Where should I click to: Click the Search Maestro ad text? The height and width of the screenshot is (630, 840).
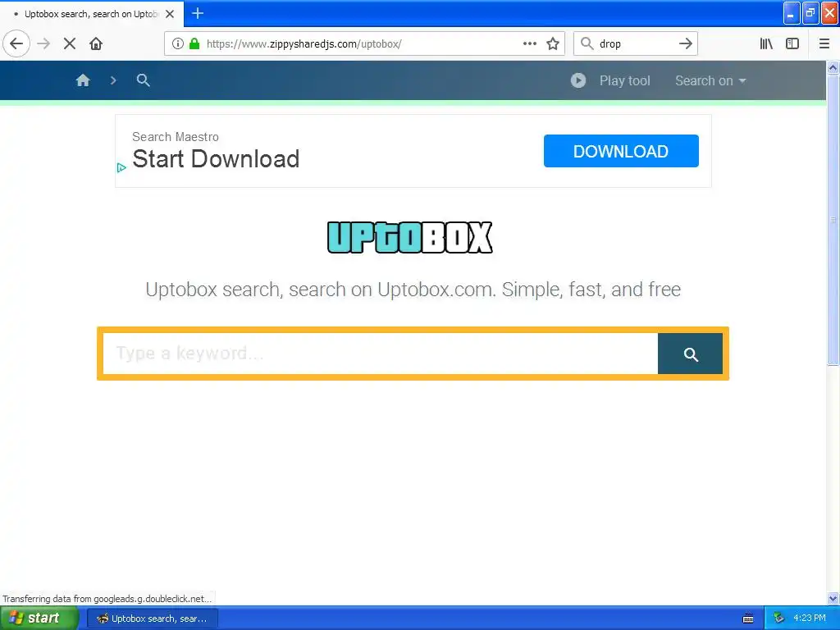176,137
